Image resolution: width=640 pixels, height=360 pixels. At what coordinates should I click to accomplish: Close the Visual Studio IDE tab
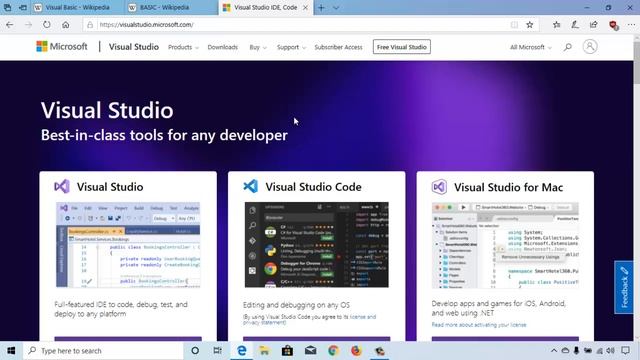pos(305,7)
